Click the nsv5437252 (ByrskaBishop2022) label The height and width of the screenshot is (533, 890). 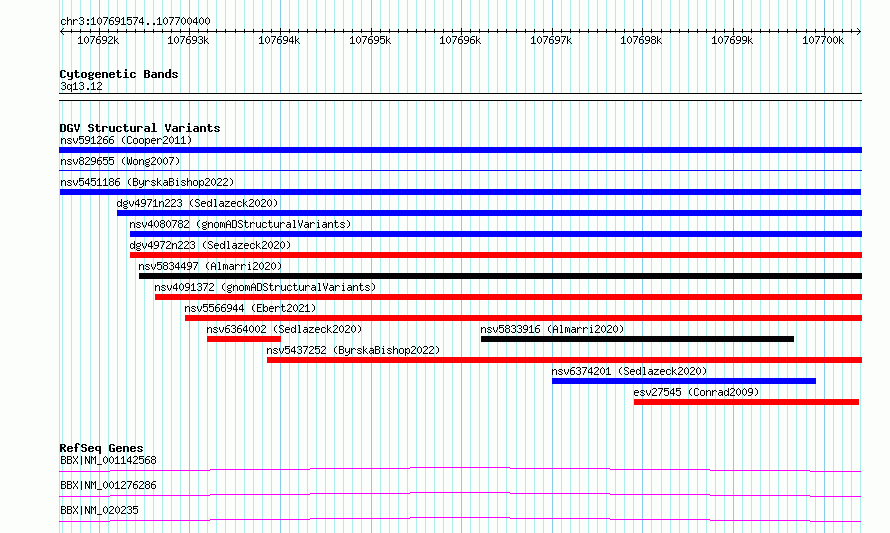pyautogui.click(x=353, y=350)
